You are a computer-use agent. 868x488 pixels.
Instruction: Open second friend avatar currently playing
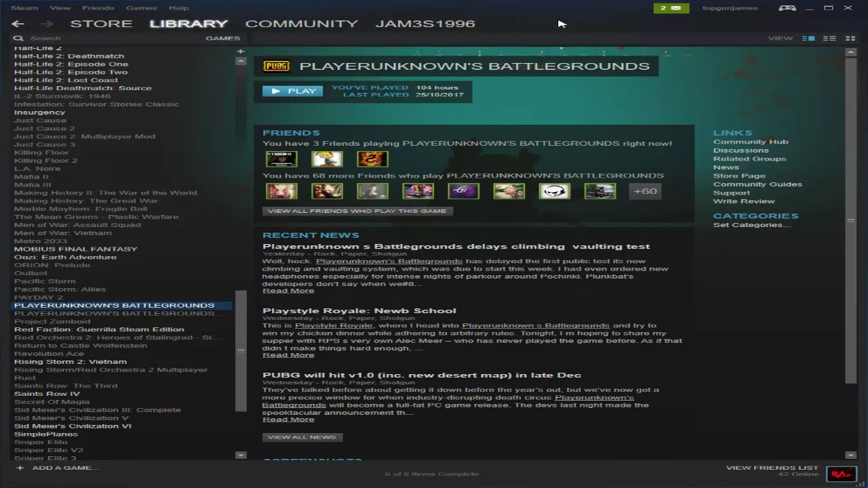(x=327, y=159)
